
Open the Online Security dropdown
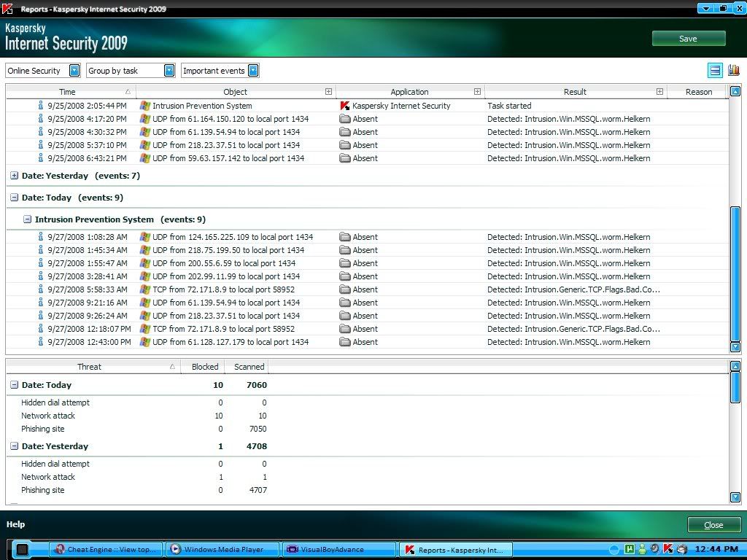[74, 71]
